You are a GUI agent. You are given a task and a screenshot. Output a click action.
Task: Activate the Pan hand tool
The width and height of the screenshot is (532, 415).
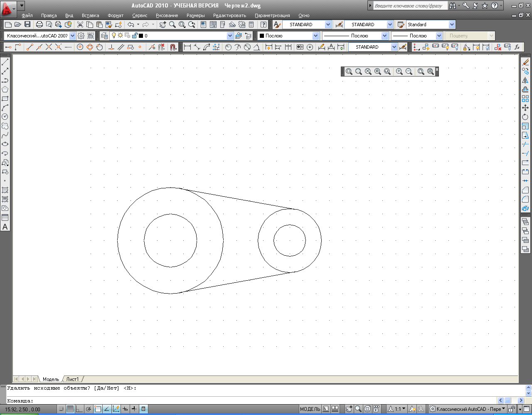pyautogui.click(x=162, y=25)
